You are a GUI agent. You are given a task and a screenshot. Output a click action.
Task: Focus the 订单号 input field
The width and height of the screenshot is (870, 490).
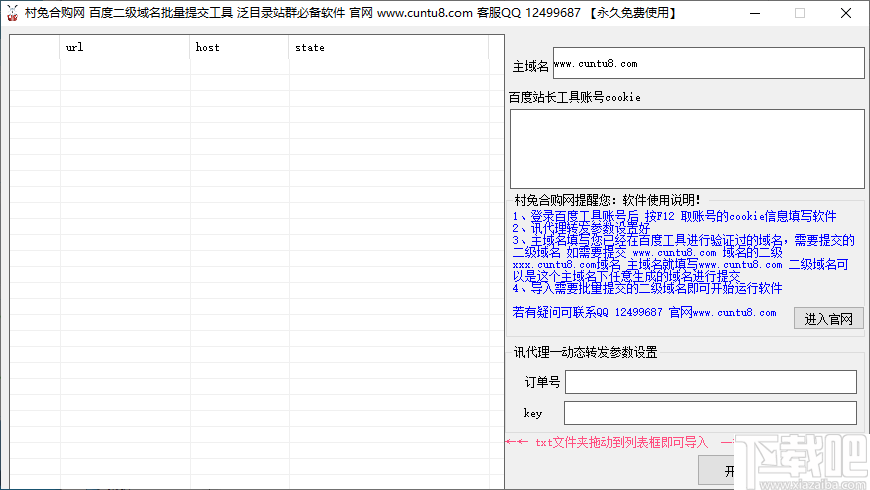coord(711,382)
